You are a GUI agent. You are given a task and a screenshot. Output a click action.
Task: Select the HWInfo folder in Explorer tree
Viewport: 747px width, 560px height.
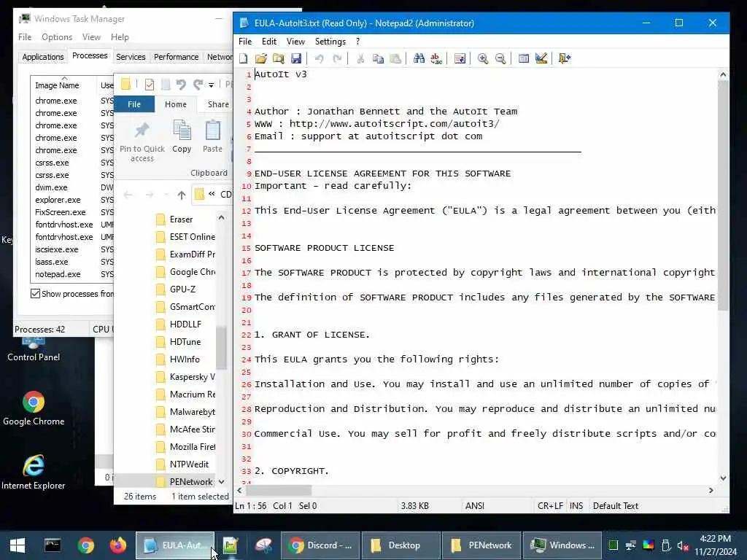185,359
